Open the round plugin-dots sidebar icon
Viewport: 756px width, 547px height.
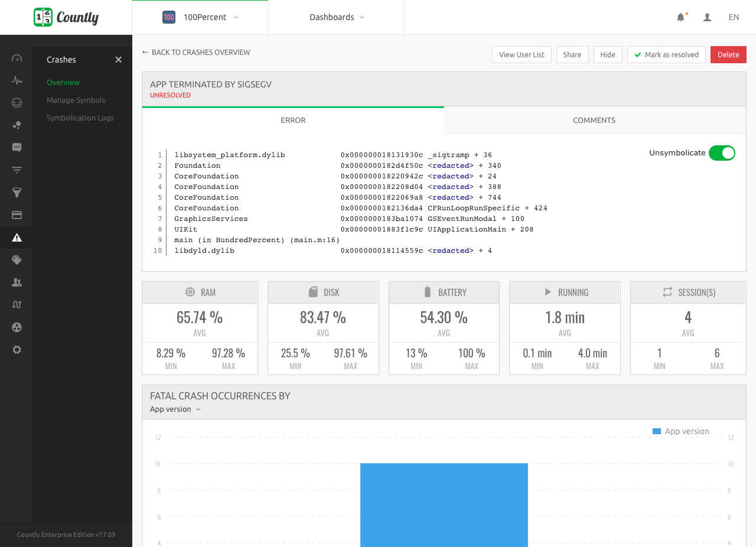(17, 327)
